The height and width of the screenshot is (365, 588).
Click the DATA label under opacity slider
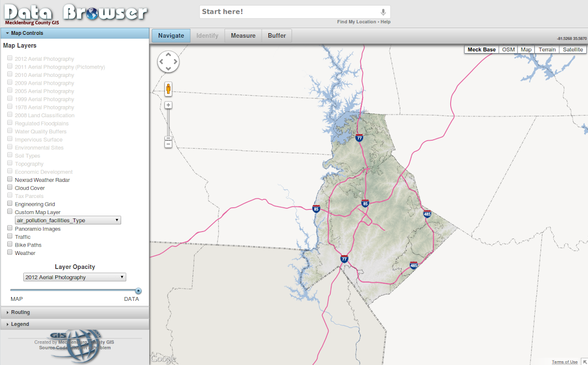[x=132, y=299]
